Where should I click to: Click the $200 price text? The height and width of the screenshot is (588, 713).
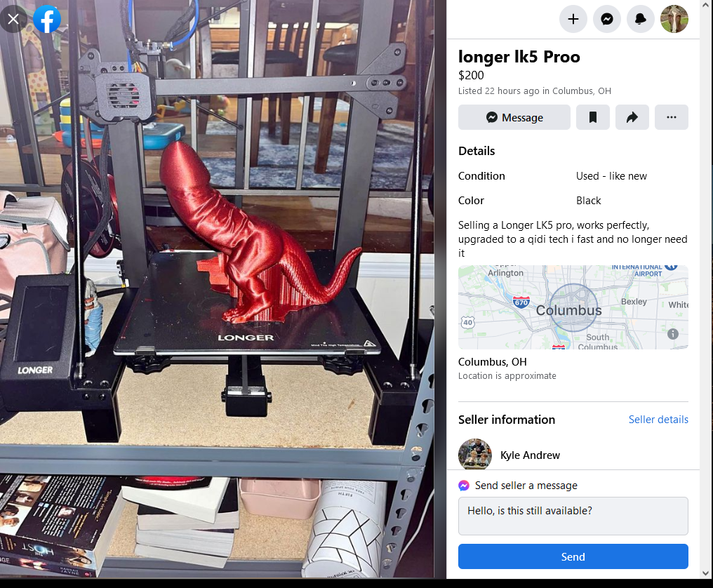[471, 76]
